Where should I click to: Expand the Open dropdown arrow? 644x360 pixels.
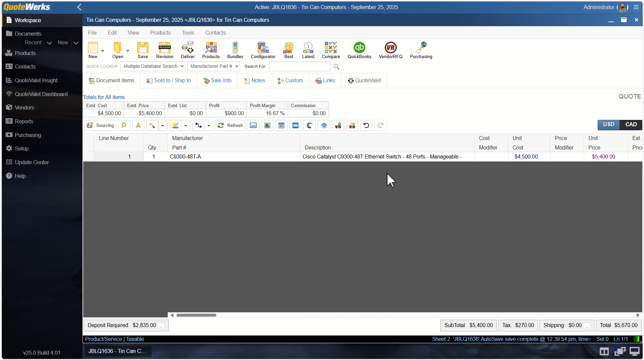[128, 51]
